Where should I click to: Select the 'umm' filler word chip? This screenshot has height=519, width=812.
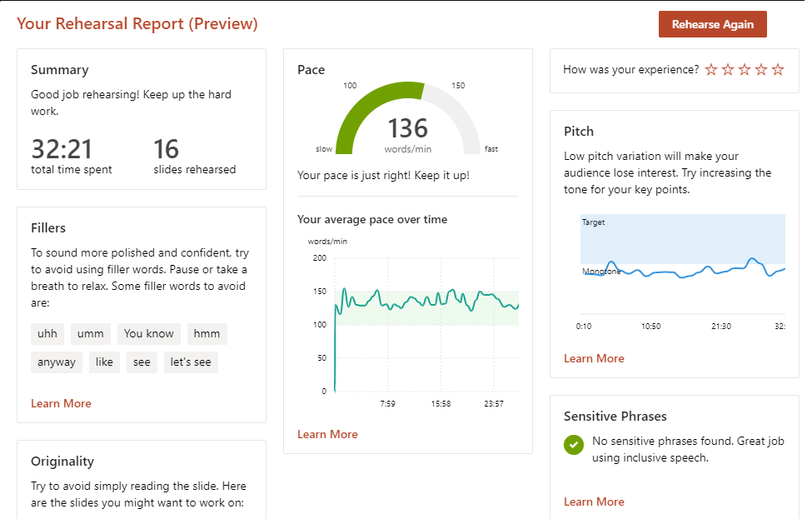tap(91, 334)
